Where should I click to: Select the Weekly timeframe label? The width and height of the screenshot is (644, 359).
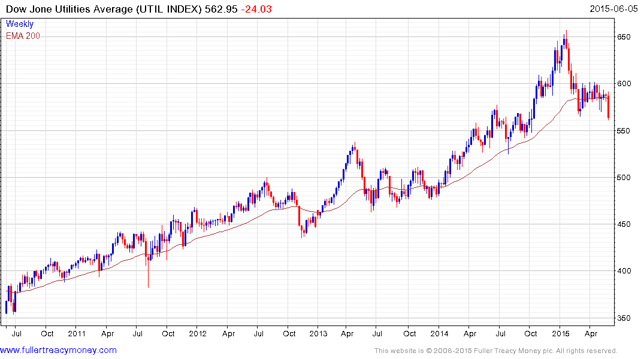tap(20, 25)
